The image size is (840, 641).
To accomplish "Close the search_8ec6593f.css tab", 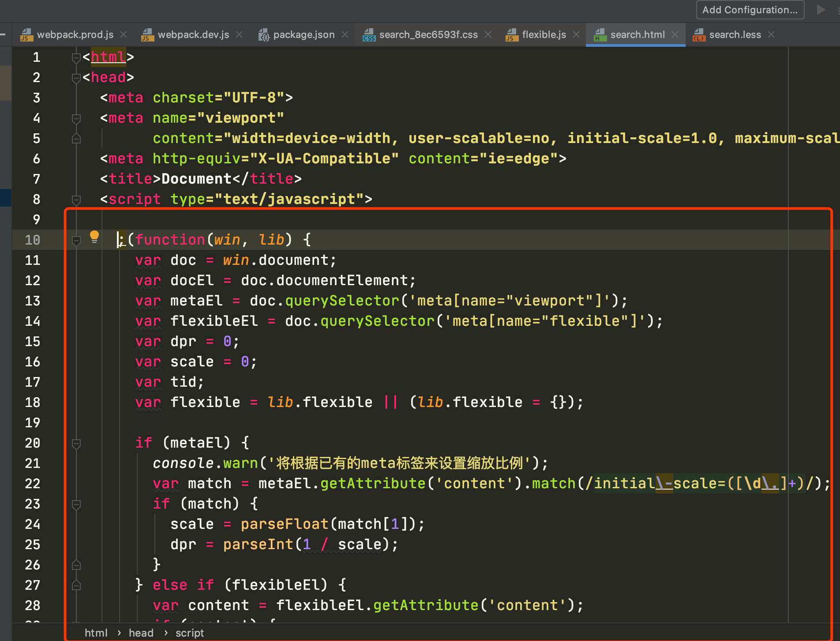I will (488, 34).
